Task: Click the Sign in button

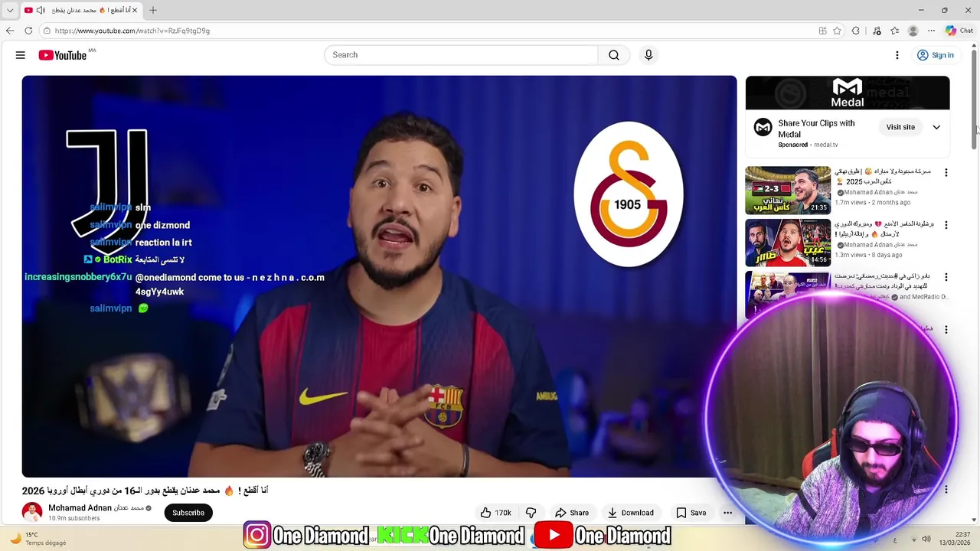Action: point(936,55)
